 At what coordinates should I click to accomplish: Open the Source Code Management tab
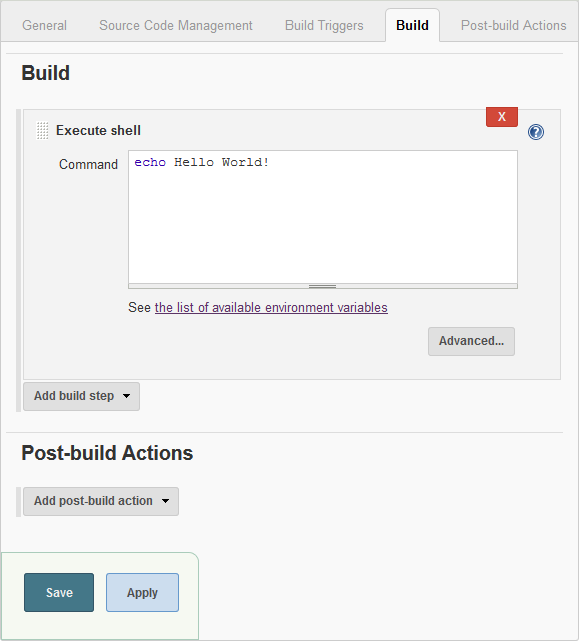176,25
